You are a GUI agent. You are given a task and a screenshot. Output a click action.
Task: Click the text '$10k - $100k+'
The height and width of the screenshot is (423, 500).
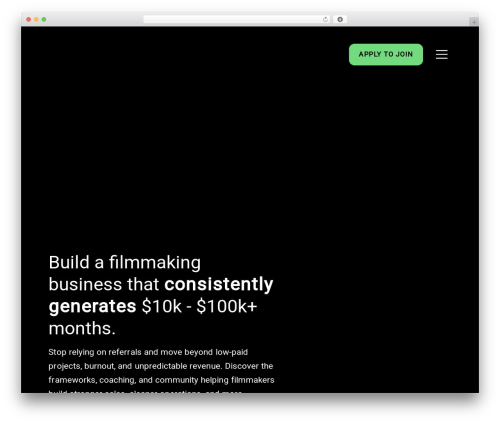[199, 306]
